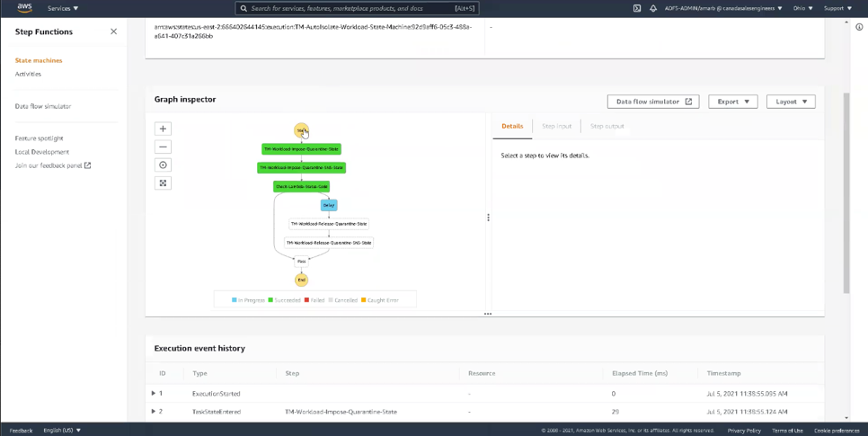Open the Services menu
The height and width of the screenshot is (436, 868).
pyautogui.click(x=63, y=8)
